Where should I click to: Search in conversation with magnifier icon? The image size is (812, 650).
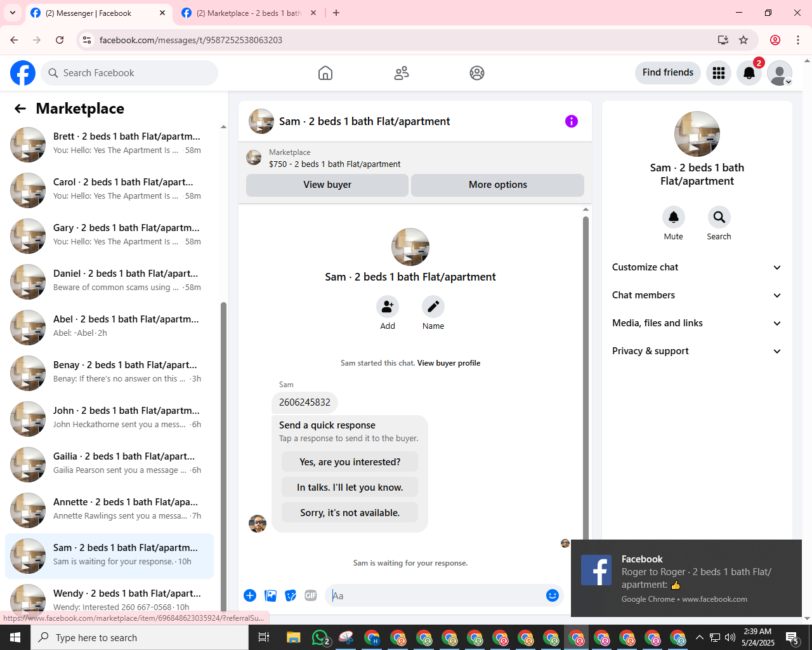[719, 217]
